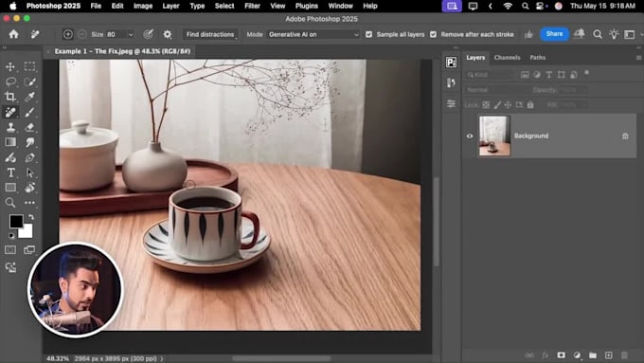The width and height of the screenshot is (644, 363).
Task: Toggle Quick Mask mode
Action: click(10, 249)
